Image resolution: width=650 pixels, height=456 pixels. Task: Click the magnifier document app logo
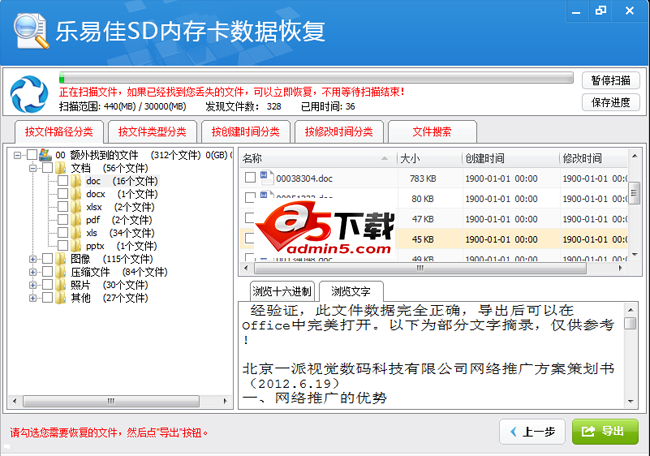(31, 31)
